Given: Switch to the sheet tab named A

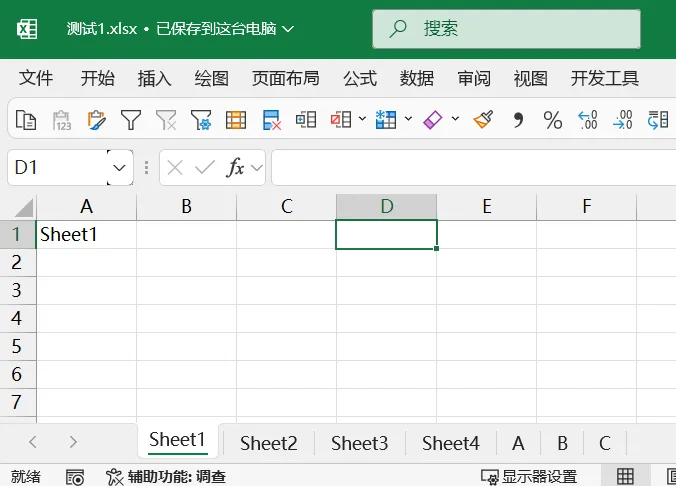Looking at the screenshot, I should [518, 443].
